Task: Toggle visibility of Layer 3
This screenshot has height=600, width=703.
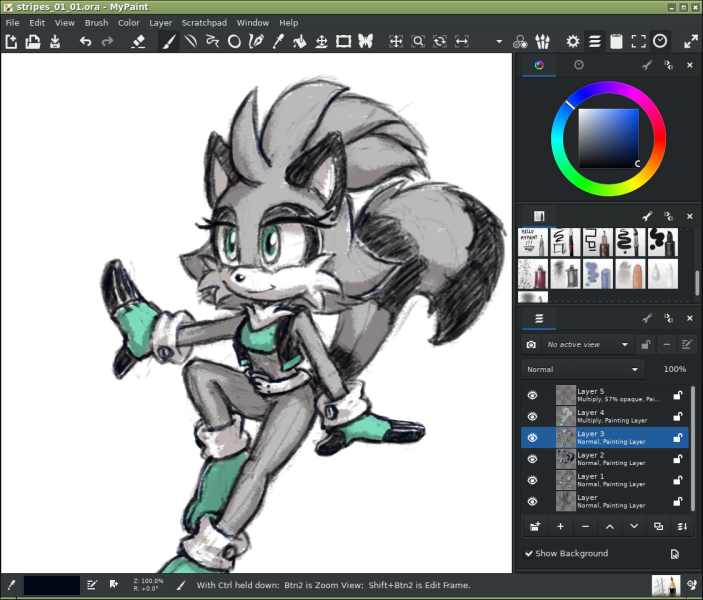Action: [x=532, y=438]
